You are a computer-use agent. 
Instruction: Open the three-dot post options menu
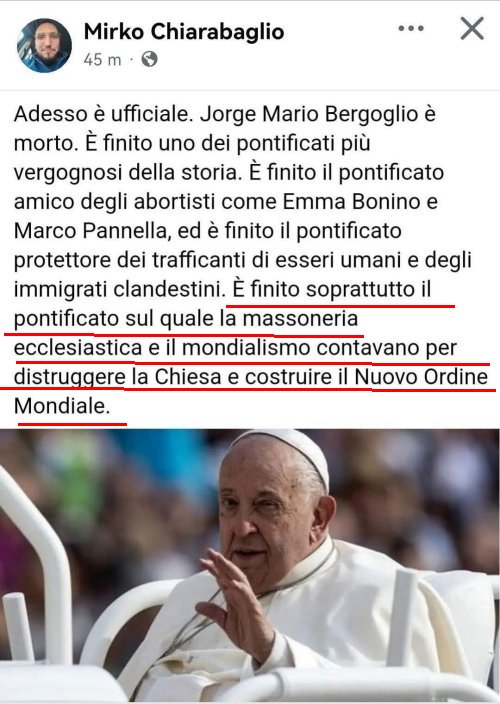click(411, 28)
